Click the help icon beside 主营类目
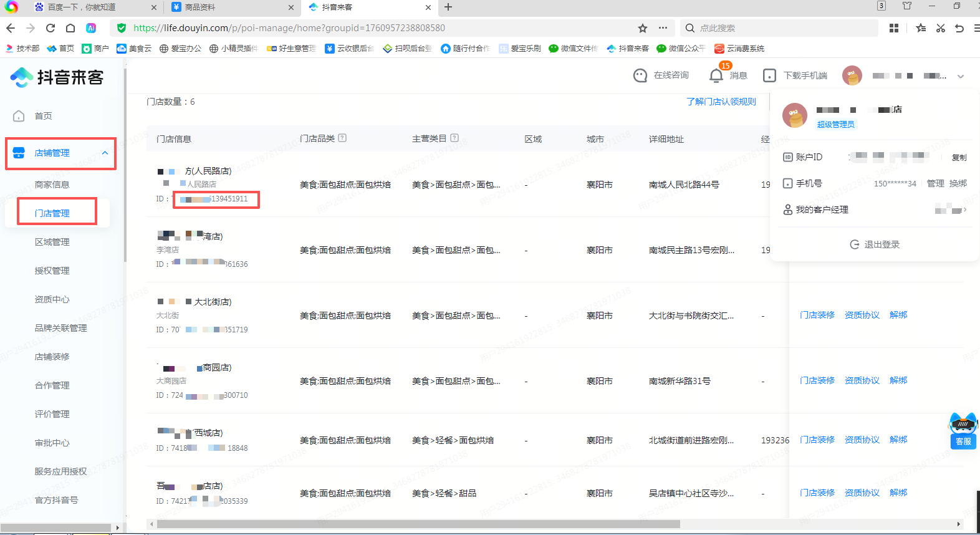Viewport: 980px width, 535px height. 454,138
